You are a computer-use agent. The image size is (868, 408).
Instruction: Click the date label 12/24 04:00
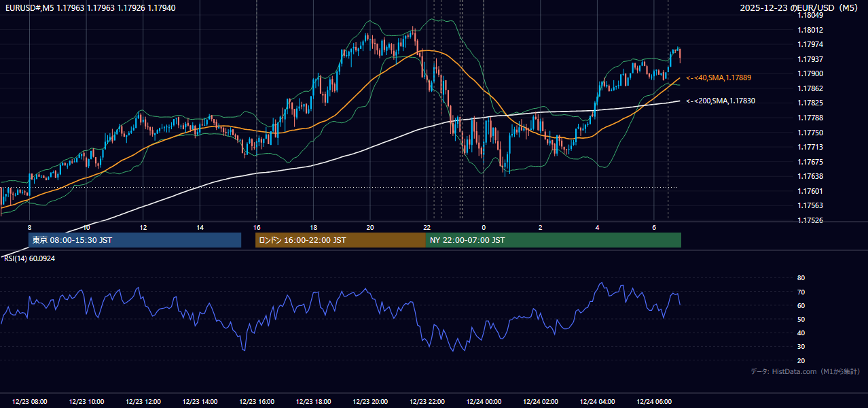coord(597,402)
